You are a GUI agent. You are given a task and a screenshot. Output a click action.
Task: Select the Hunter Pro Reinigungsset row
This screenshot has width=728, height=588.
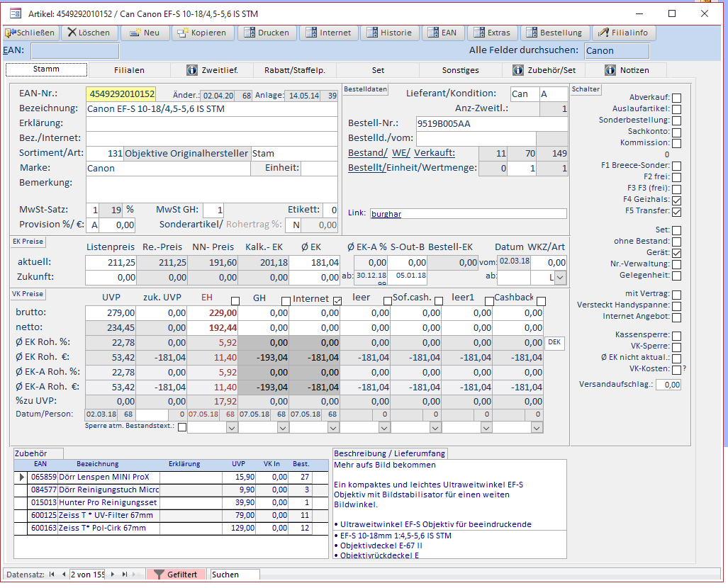pyautogui.click(x=170, y=502)
